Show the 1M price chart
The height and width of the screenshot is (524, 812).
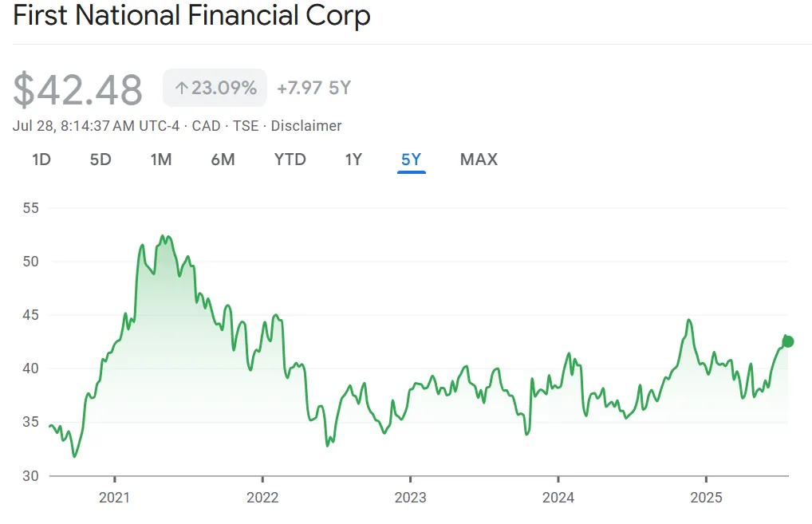pos(161,160)
